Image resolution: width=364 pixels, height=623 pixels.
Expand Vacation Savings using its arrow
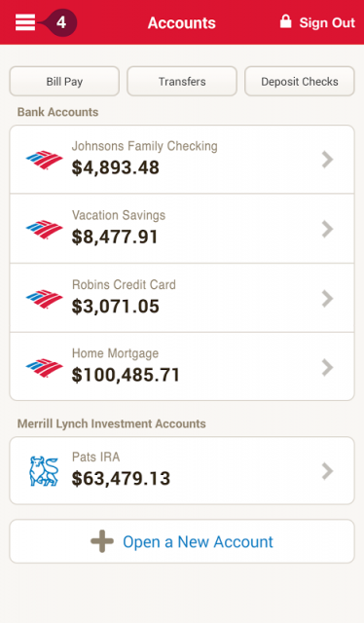pyautogui.click(x=327, y=229)
